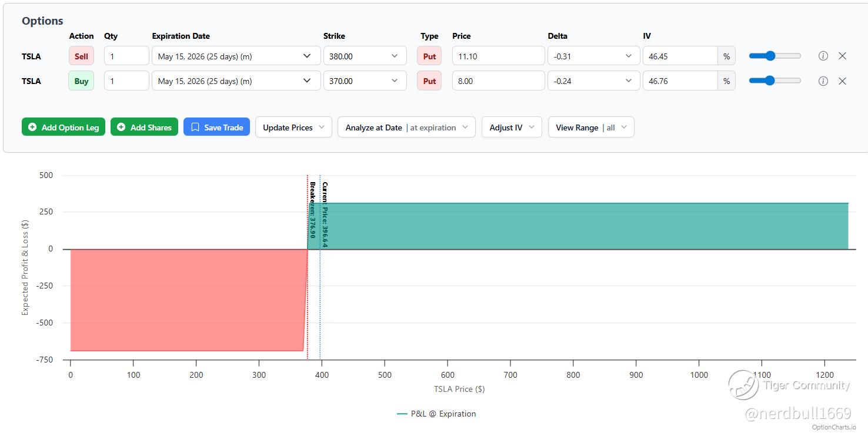Viewport: 868px width, 433px height.
Task: Toggle Put type on the 370 strike leg
Action: click(429, 81)
